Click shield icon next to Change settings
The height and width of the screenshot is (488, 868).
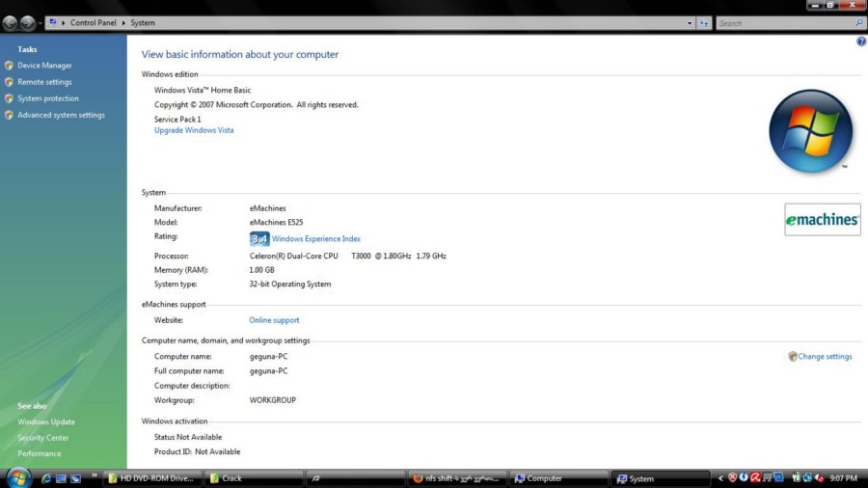pyautogui.click(x=793, y=356)
